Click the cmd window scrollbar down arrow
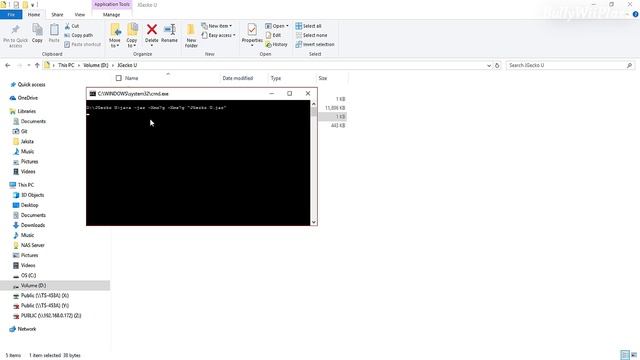This screenshot has width=640, height=360. pos(313,222)
